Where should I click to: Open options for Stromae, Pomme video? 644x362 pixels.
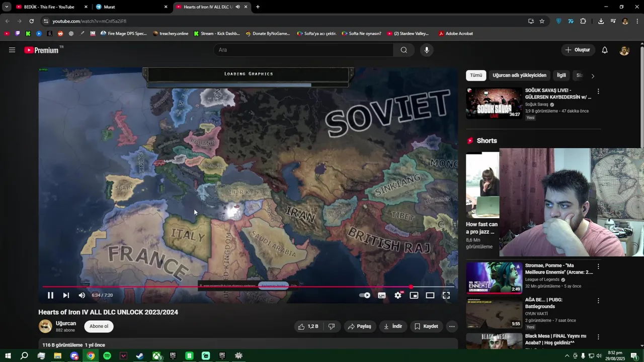click(598, 266)
